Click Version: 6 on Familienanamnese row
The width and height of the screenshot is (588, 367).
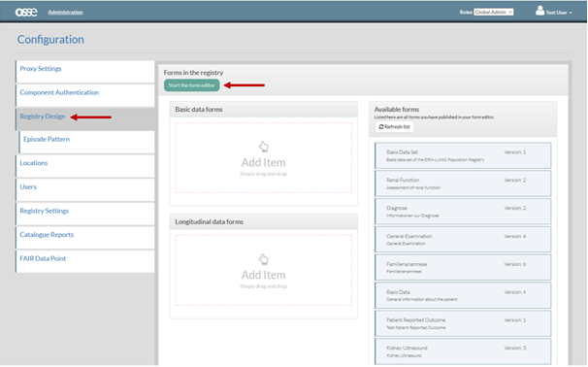[515, 264]
